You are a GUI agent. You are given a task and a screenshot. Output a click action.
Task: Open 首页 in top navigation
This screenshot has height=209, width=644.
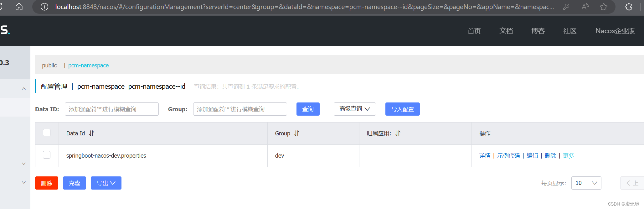coord(474,31)
